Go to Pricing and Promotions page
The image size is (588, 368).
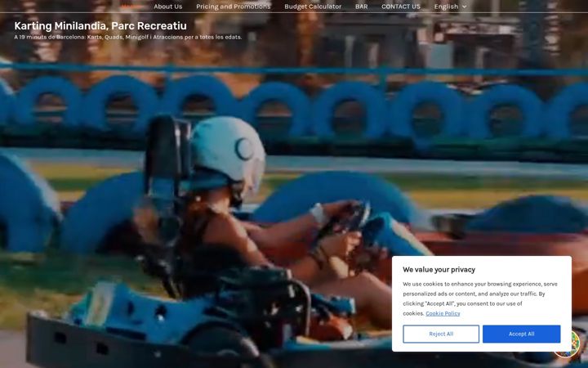coord(233,7)
